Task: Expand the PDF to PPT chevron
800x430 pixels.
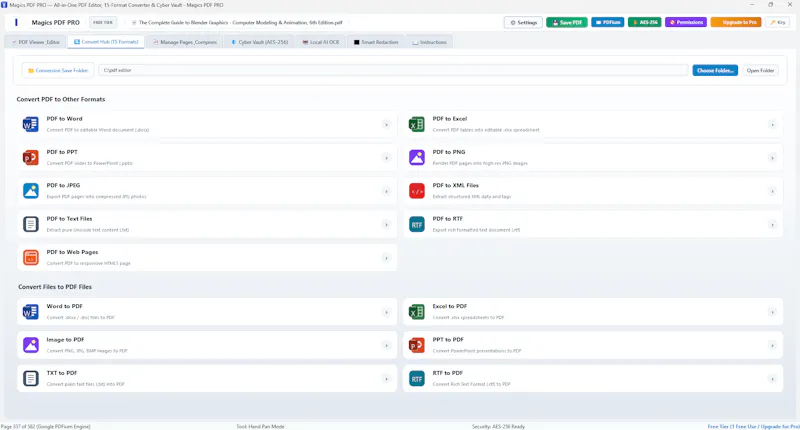Action: 386,158
